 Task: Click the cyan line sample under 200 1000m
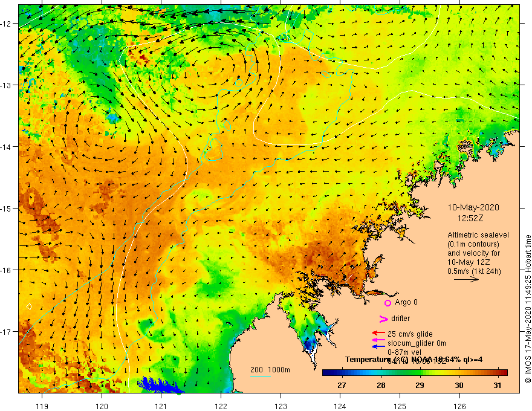click(x=260, y=376)
